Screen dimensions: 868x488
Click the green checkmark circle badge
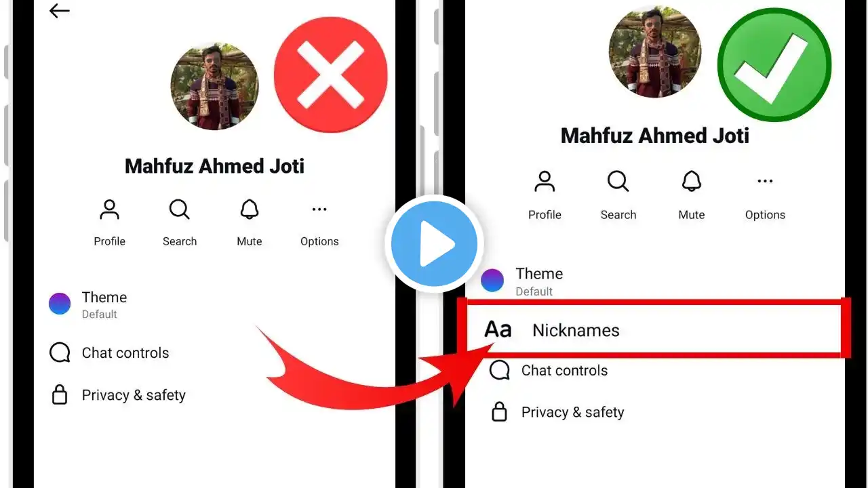coord(774,66)
